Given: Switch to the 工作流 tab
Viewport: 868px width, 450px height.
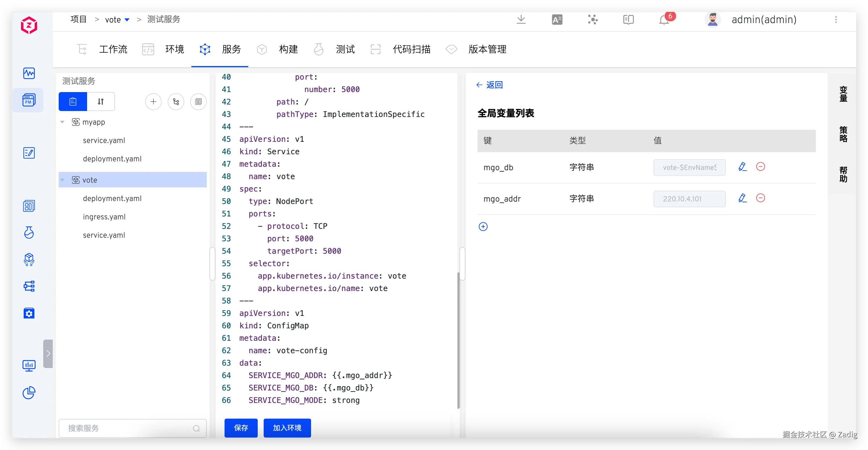Looking at the screenshot, I should [113, 49].
